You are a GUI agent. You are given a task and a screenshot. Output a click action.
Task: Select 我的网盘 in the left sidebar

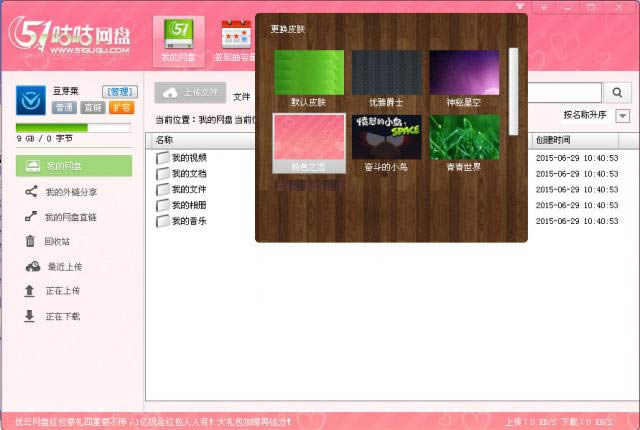[x=74, y=166]
